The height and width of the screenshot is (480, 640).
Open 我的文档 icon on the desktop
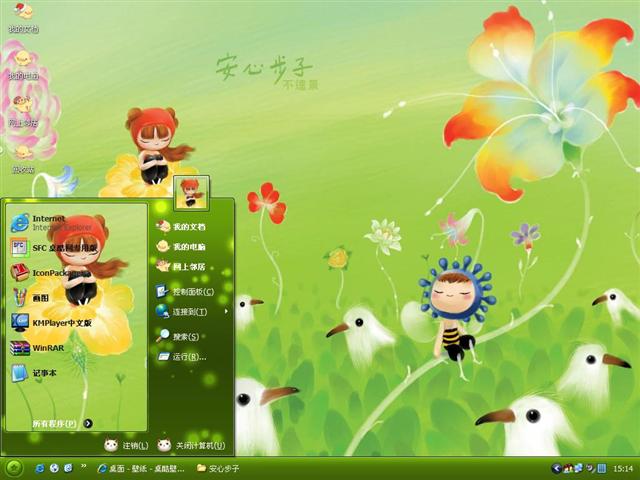(x=23, y=18)
